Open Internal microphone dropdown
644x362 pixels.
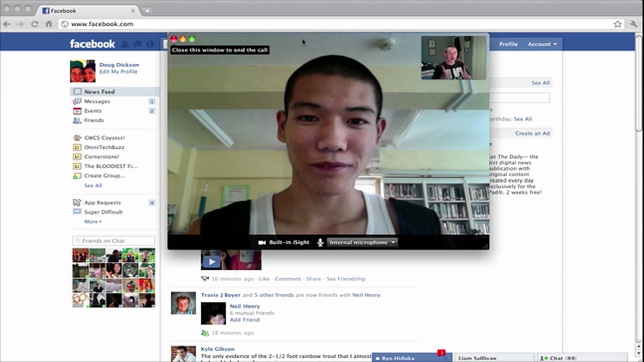pos(362,242)
